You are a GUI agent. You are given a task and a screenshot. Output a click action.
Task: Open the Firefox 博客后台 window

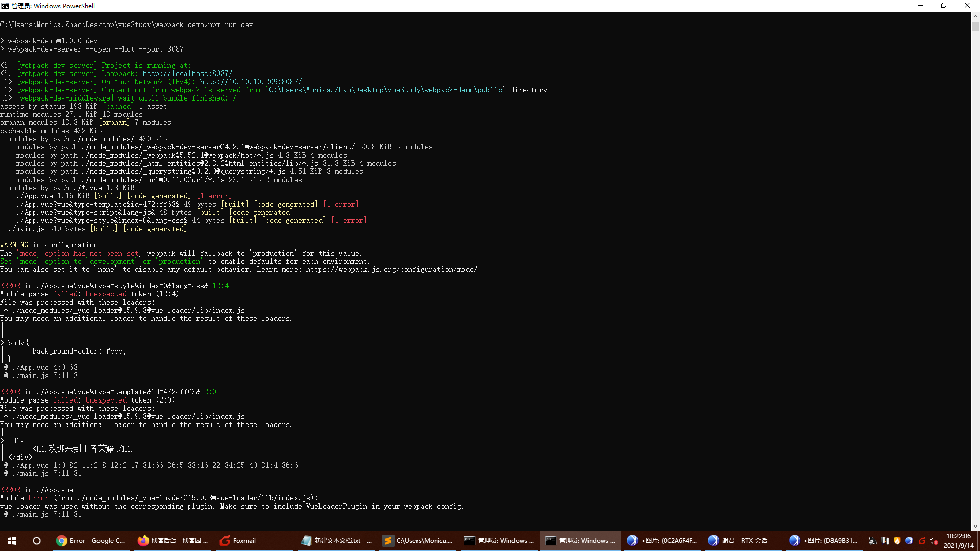[173, 541]
